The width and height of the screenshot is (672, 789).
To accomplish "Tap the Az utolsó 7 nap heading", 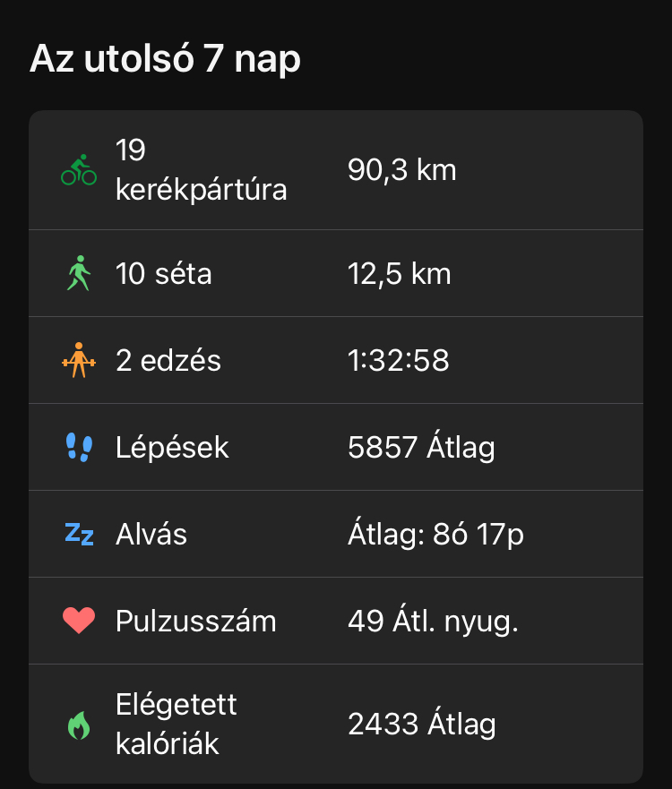I will pos(166,59).
